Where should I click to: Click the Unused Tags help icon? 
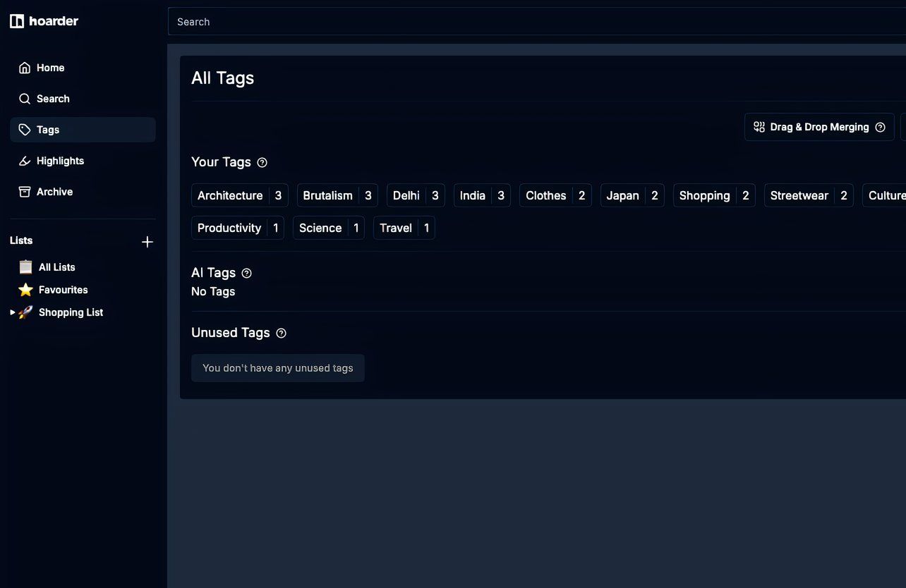tap(281, 333)
